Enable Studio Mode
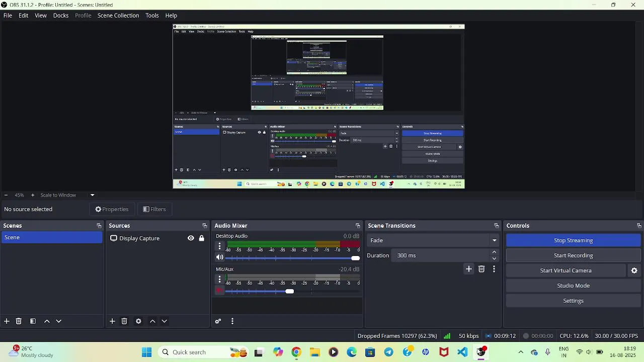 click(573, 286)
